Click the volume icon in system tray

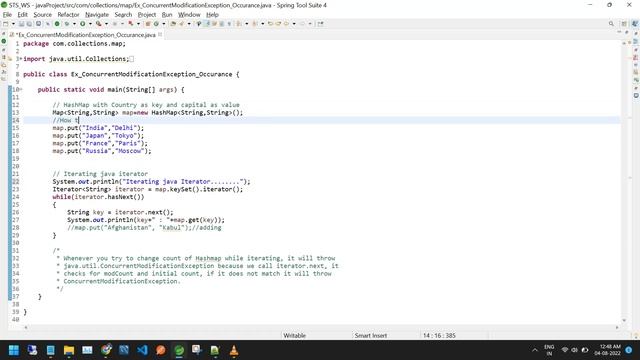click(574, 350)
